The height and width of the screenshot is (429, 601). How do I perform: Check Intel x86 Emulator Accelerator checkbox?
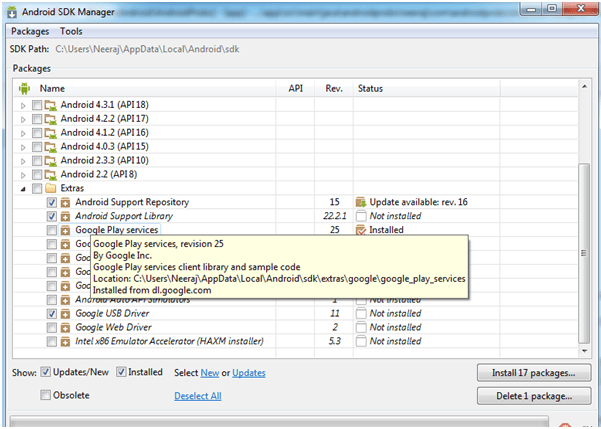[52, 341]
